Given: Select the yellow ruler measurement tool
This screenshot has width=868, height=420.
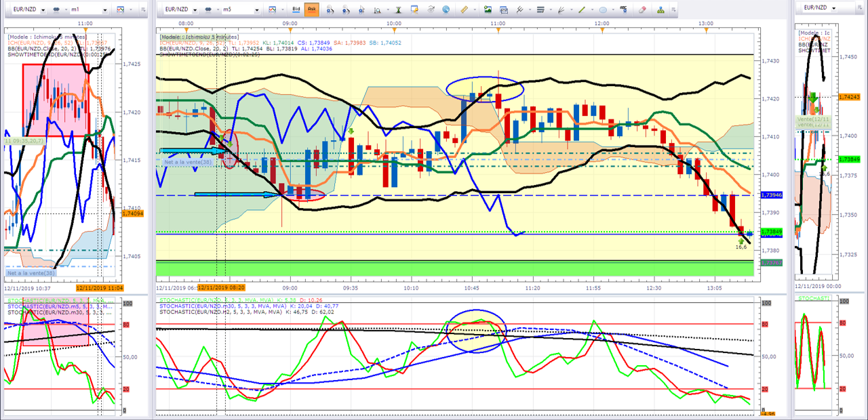Looking at the screenshot, I should pos(464,9).
